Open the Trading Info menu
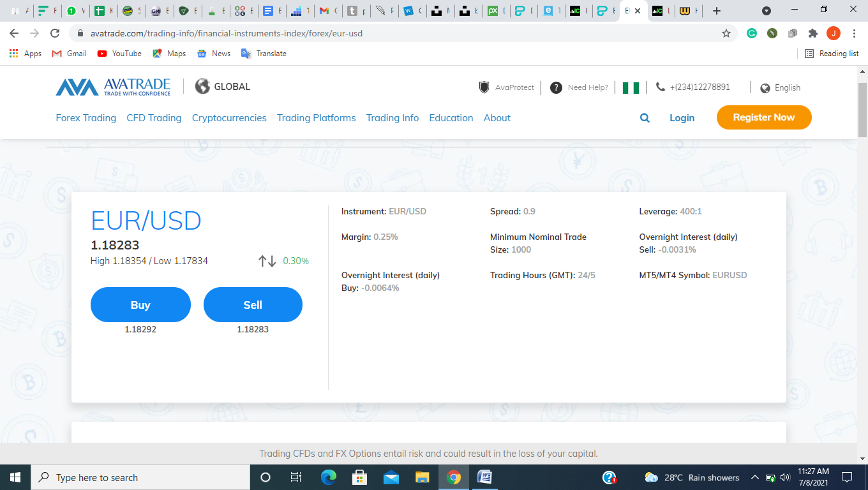This screenshot has width=868, height=490. click(x=393, y=118)
